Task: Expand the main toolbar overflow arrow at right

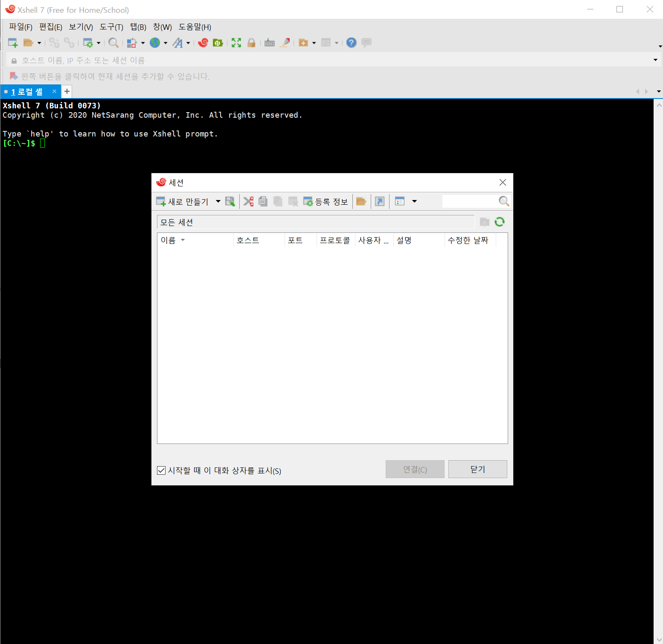Action: (660, 46)
